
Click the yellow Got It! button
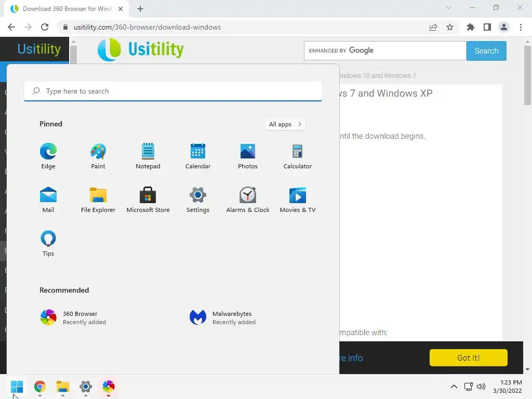tap(468, 357)
